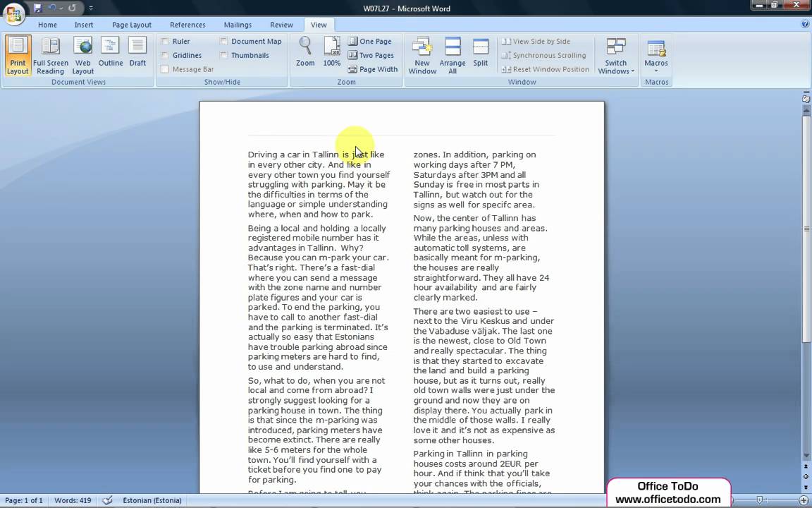Open the Insert tab
Screen dimensions: 812x508
(84, 25)
